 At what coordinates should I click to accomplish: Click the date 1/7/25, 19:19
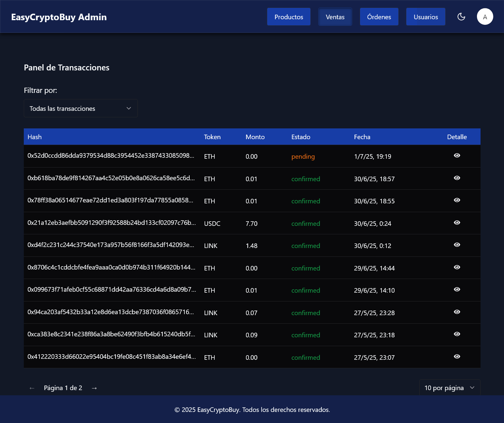pos(372,156)
